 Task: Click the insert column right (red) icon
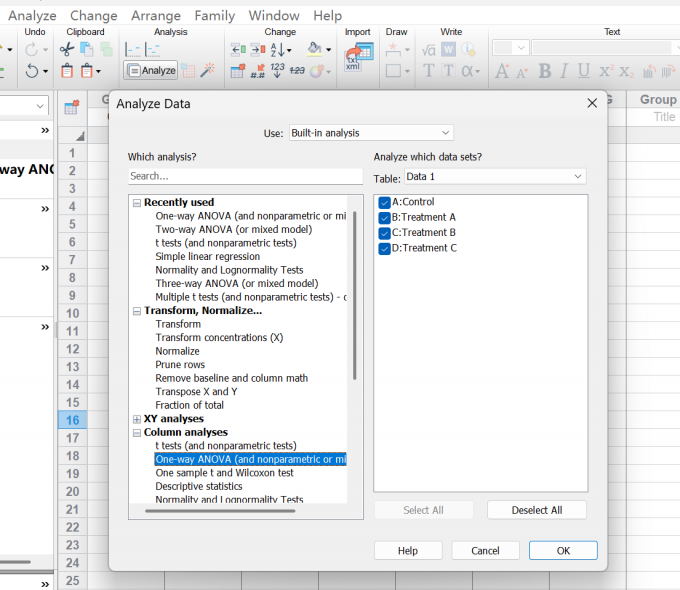(x=258, y=49)
